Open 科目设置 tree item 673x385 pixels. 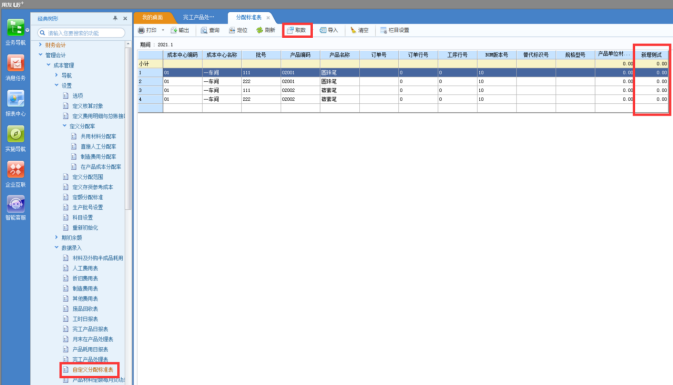click(82, 217)
